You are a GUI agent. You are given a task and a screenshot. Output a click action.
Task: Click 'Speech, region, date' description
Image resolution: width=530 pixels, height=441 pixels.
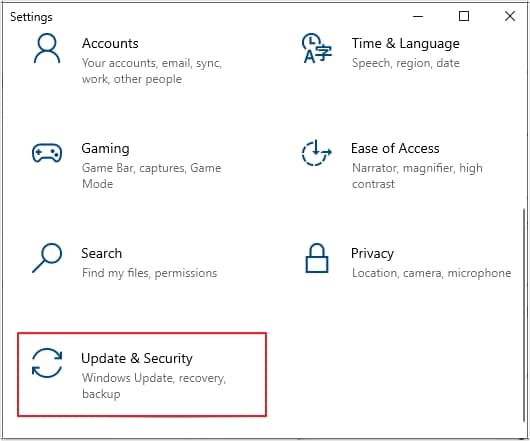click(406, 63)
